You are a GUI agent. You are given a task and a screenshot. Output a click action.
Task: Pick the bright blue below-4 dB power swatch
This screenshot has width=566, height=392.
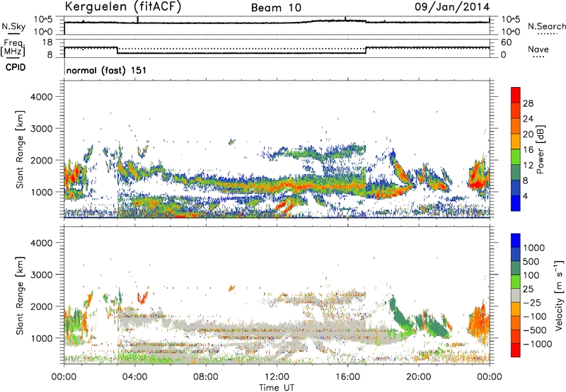point(516,203)
